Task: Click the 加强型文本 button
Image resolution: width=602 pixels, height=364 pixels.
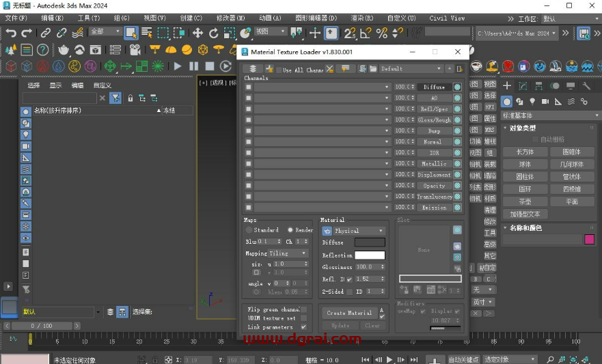Action: point(525,214)
